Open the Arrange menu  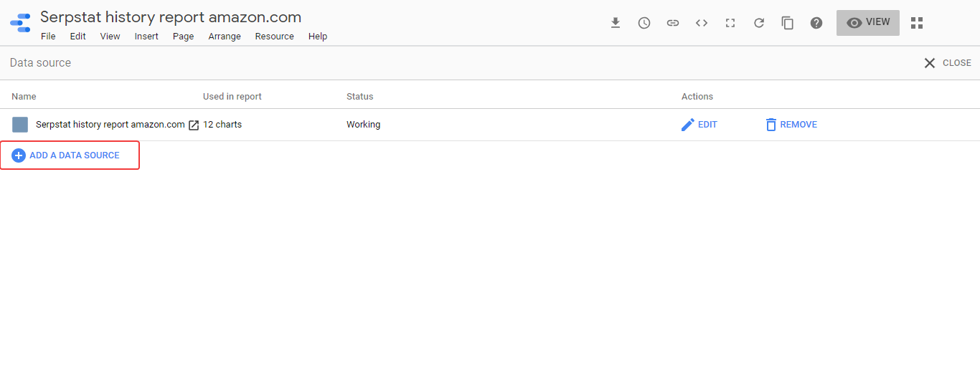coord(225,37)
